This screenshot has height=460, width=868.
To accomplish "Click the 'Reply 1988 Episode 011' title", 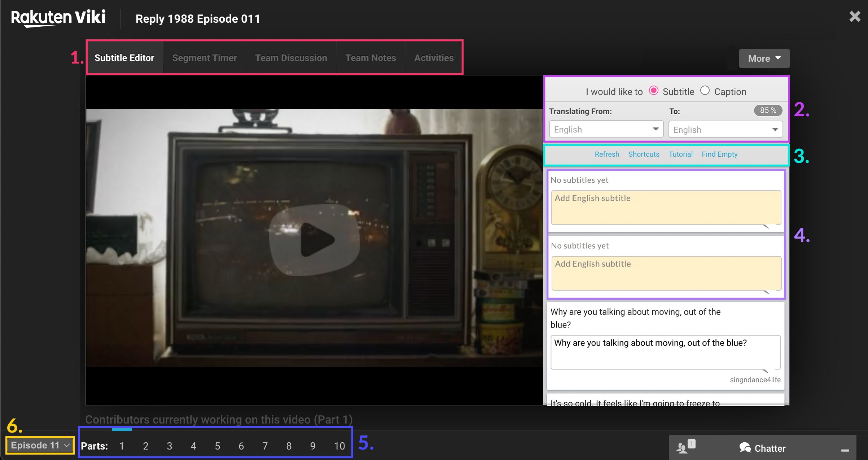I will click(198, 19).
